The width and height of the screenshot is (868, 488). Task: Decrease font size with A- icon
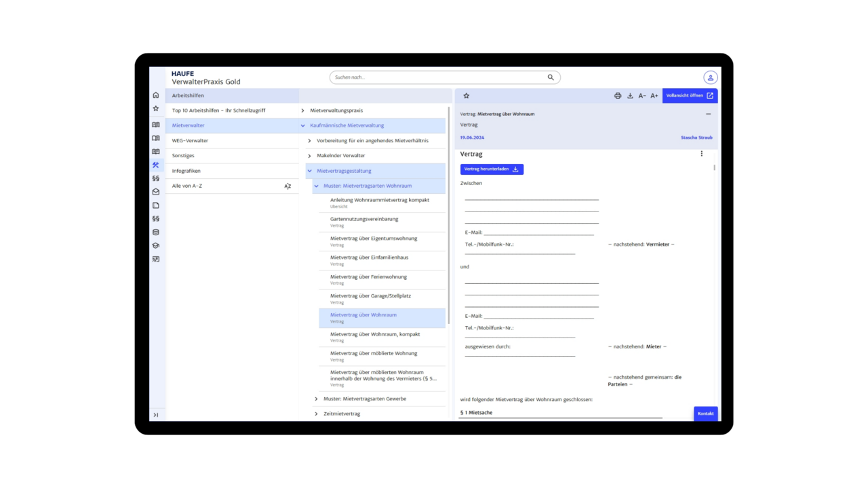pyautogui.click(x=642, y=96)
